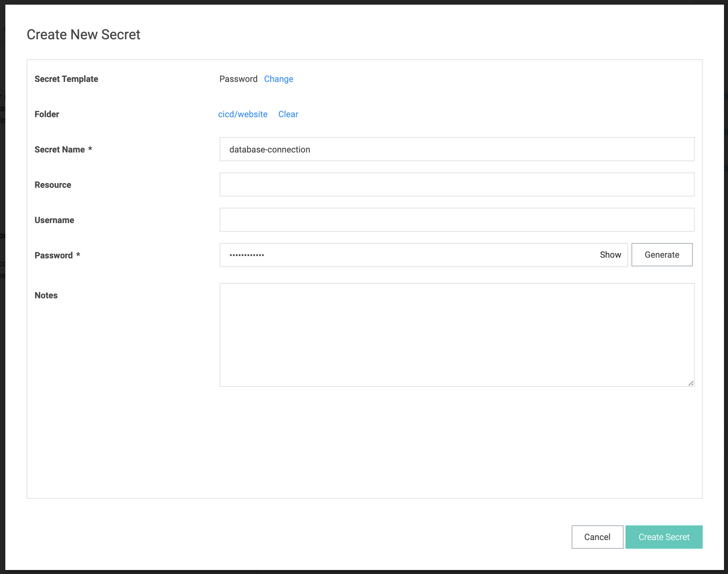This screenshot has width=728, height=574.
Task: Grab the Notes textarea resize handle
Action: 691,383
